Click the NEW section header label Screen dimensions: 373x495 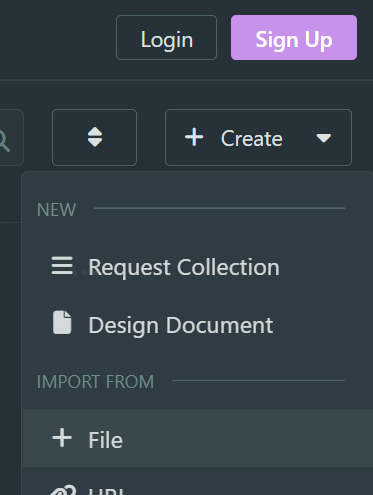(57, 210)
